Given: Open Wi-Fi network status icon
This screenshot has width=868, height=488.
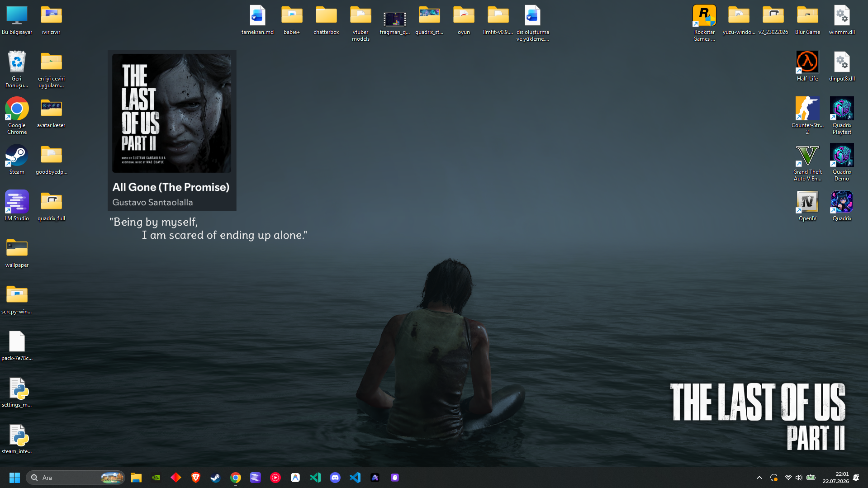Looking at the screenshot, I should (788, 478).
